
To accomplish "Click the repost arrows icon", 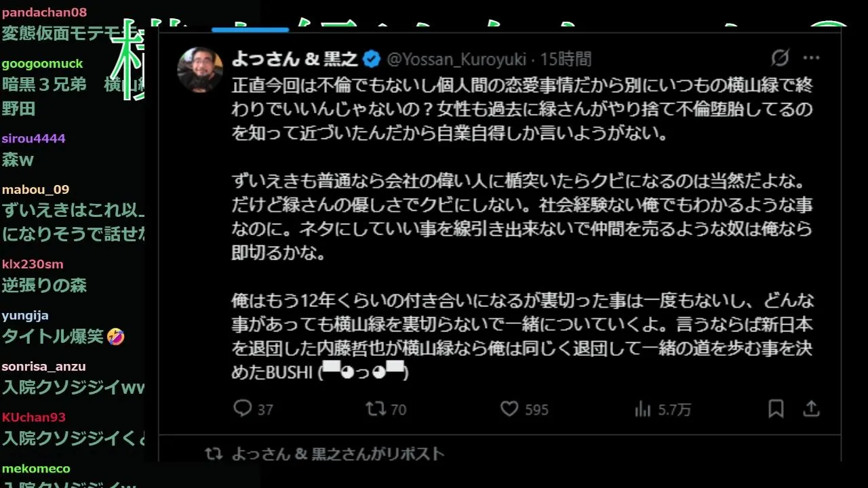I will pos(376,408).
